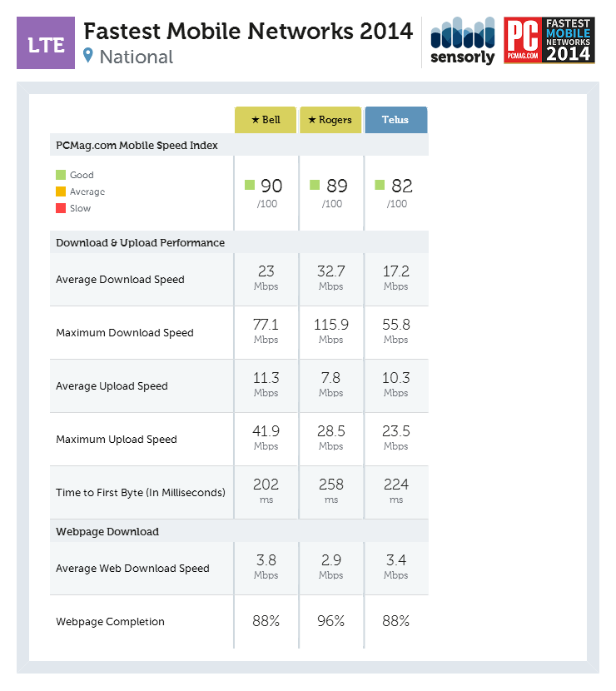
Task: Click the Sensorly logo
Action: [462, 41]
